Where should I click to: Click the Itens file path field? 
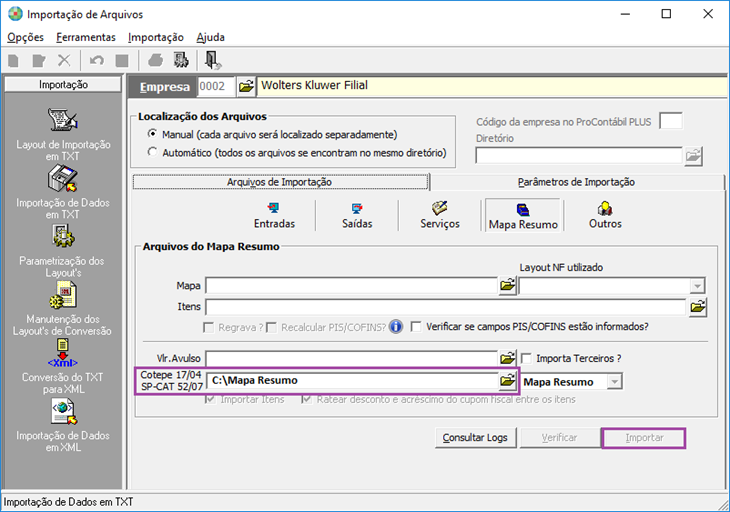[446, 307]
